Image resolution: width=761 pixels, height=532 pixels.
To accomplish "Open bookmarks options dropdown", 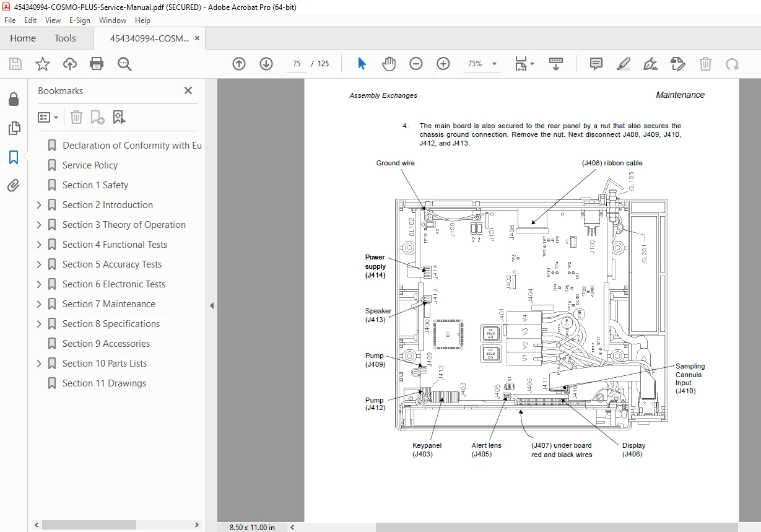I will 48,117.
